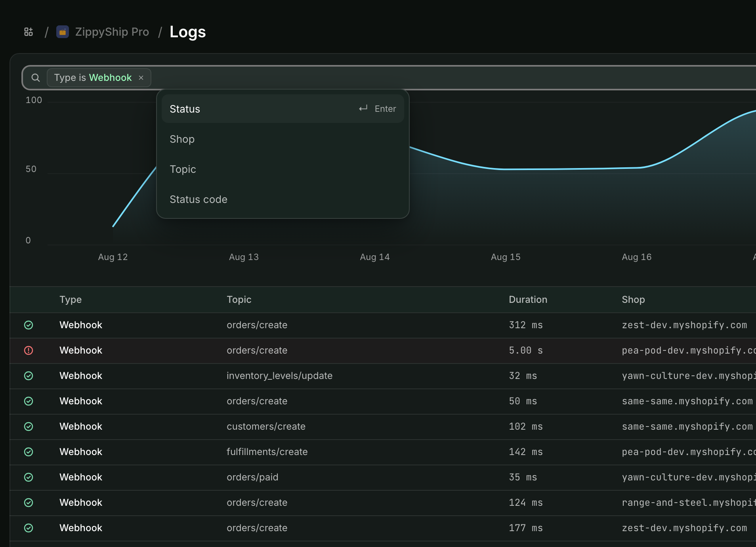Viewport: 756px width, 547px height.
Task: Click the Duration column header
Action: click(528, 300)
